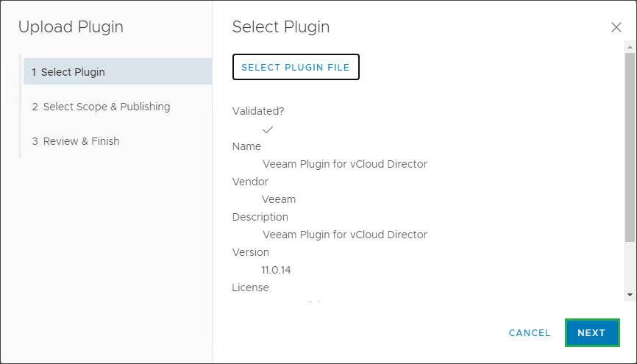
Task: Cancel the plugin upload
Action: (x=530, y=333)
